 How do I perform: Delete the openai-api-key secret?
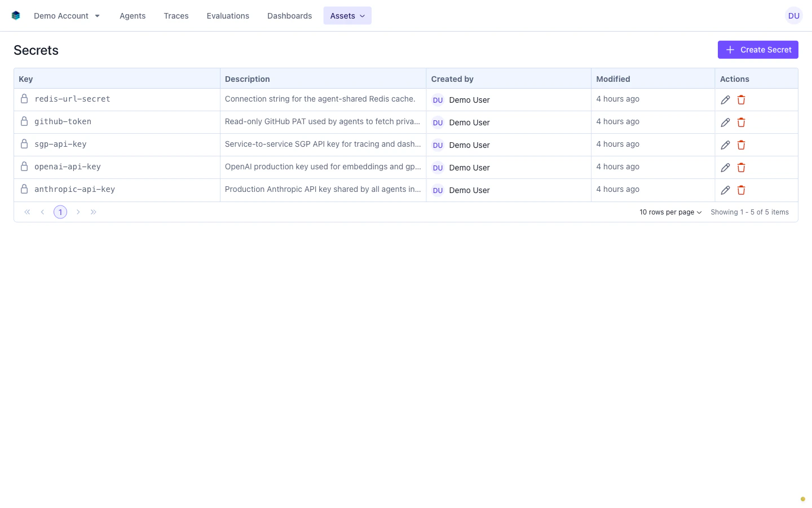tap(741, 168)
